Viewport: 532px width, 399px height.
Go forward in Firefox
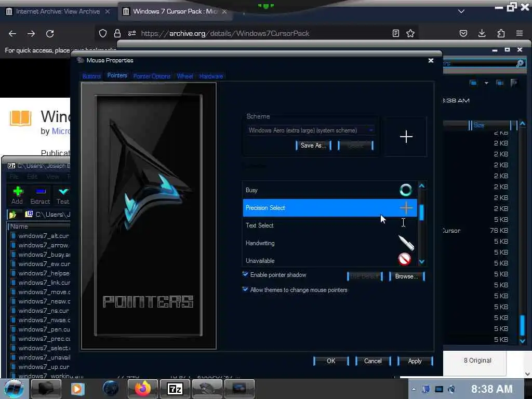click(31, 34)
